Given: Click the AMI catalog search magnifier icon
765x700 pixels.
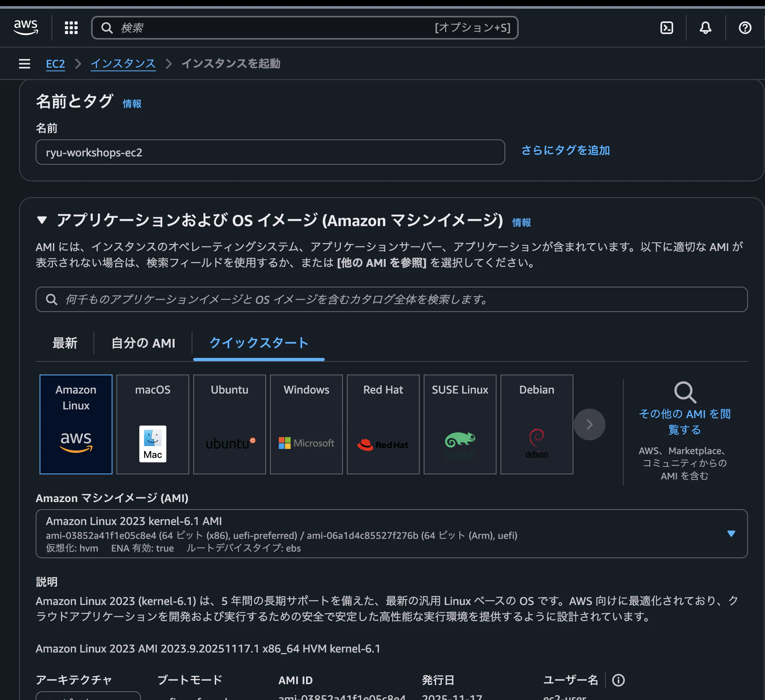Looking at the screenshot, I should 52,299.
